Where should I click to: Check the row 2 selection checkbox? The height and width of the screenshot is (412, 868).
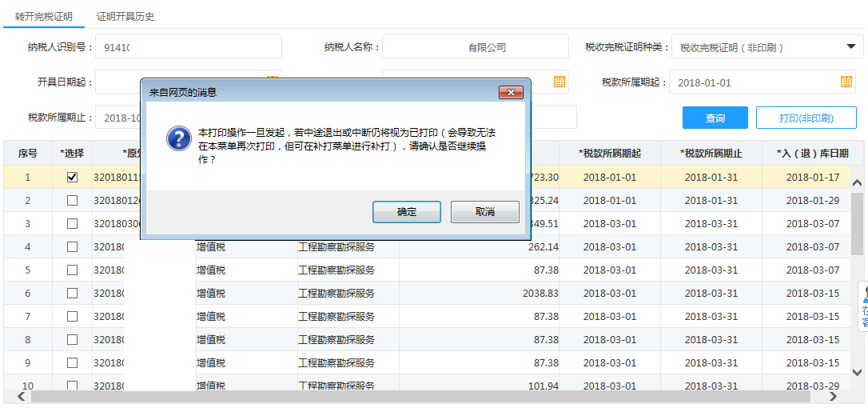pyautogui.click(x=72, y=201)
